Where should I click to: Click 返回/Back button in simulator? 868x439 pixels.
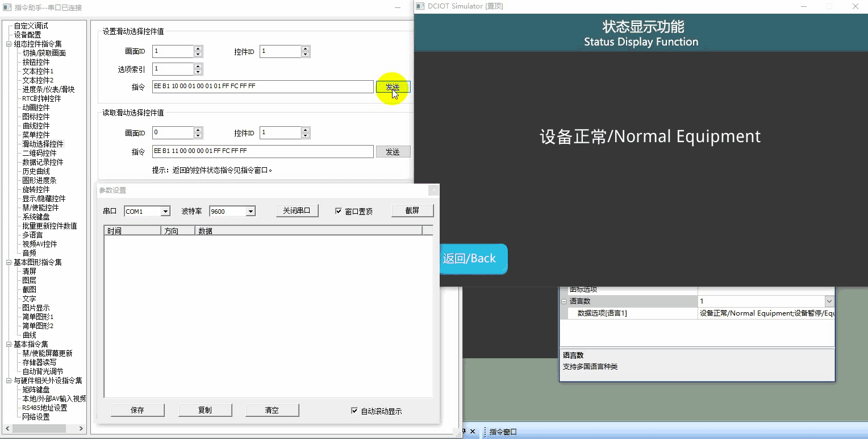click(473, 259)
